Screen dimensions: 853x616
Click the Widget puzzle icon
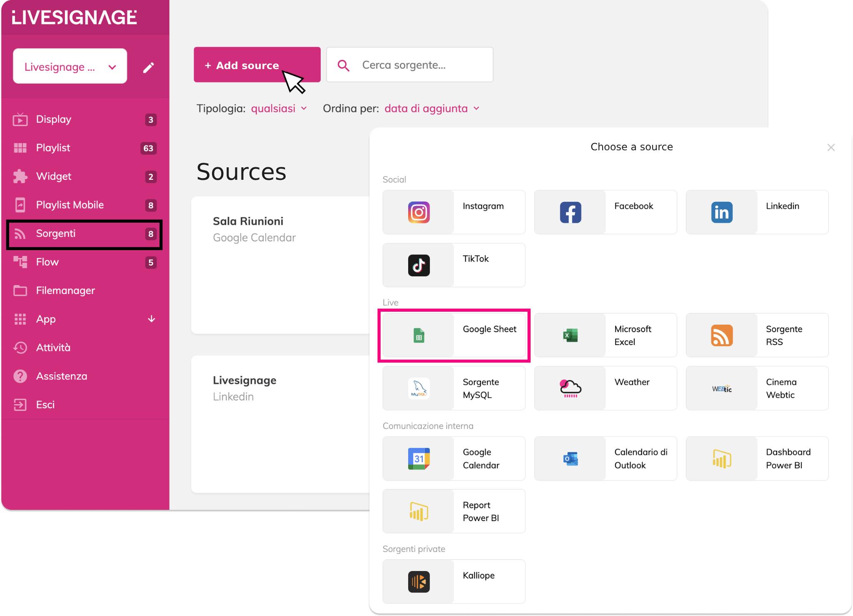tap(20, 176)
